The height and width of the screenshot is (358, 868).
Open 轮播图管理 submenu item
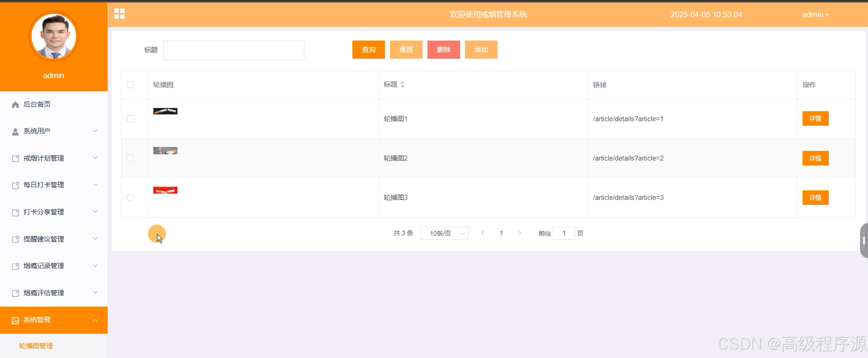[36, 346]
